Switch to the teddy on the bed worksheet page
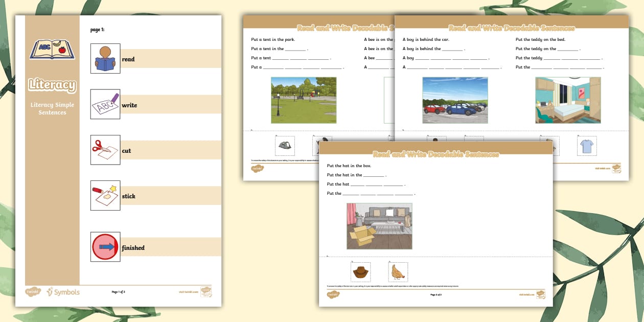This screenshot has width=644, height=322. click(567, 100)
